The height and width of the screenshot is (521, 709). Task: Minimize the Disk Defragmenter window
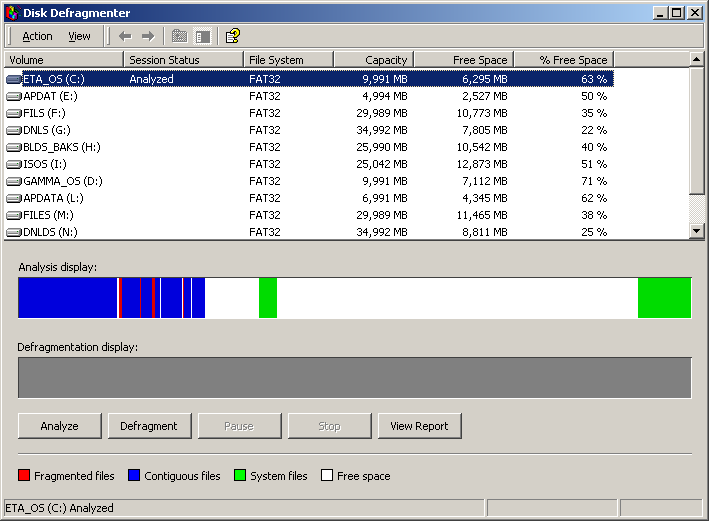click(661, 13)
